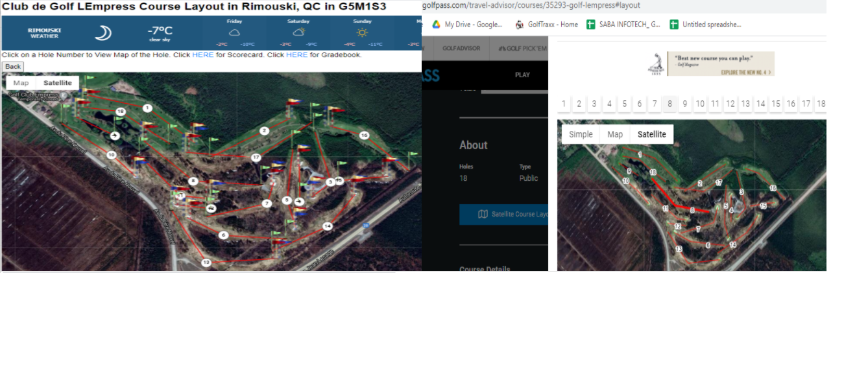Select hole 17 in GolfPass hole selector
The height and width of the screenshot is (385, 868).
[806, 104]
